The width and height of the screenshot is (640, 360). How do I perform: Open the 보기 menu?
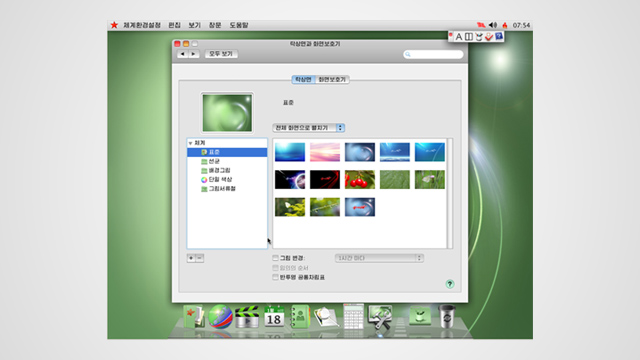[195, 25]
